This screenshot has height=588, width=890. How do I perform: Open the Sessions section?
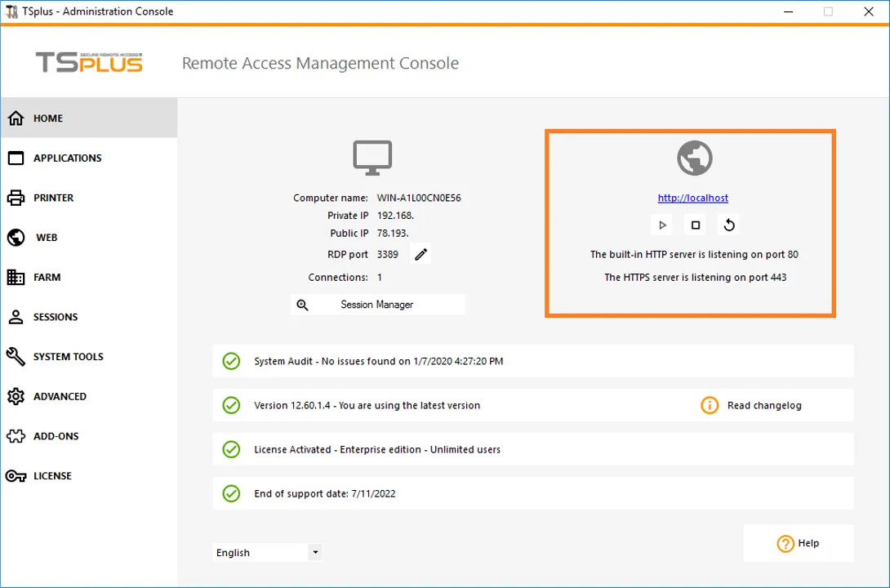click(x=55, y=317)
